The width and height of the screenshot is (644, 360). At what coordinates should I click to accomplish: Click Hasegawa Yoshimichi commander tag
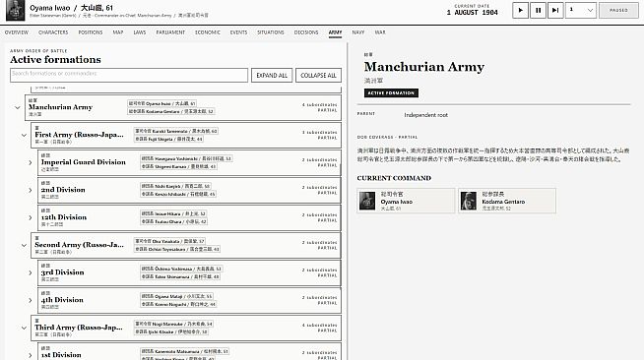click(x=186, y=158)
